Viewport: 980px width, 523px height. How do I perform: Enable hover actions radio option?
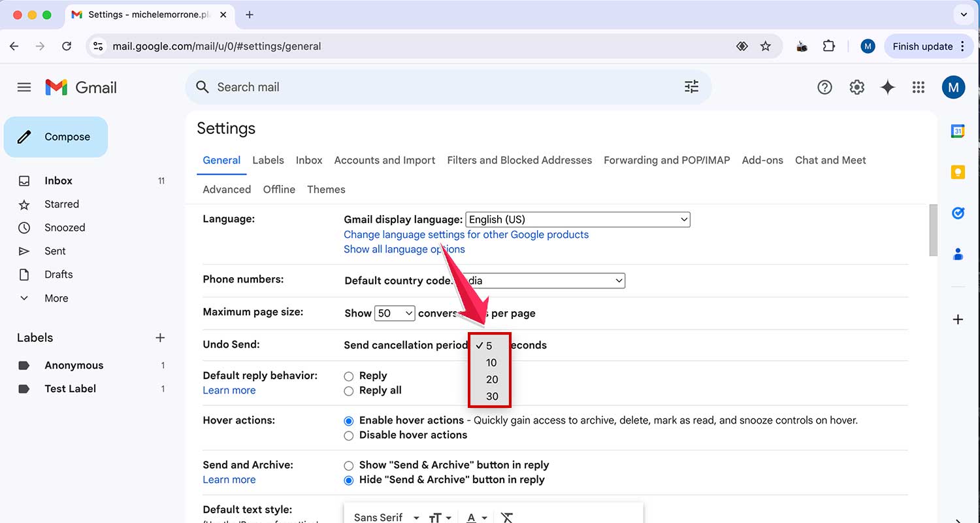349,421
